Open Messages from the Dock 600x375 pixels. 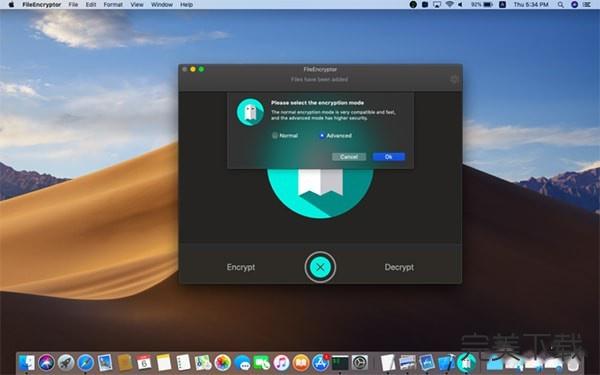click(x=242, y=362)
